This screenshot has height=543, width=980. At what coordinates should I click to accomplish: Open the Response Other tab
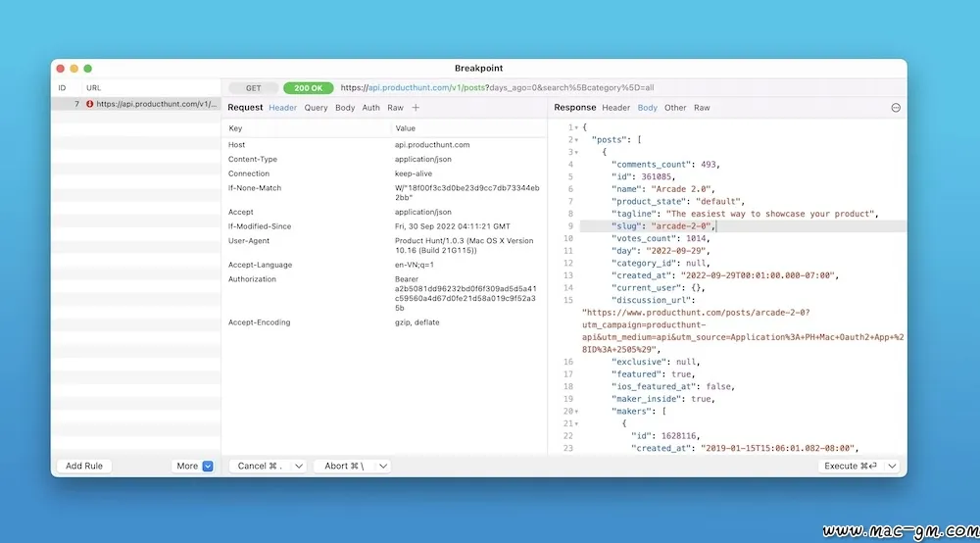click(675, 108)
